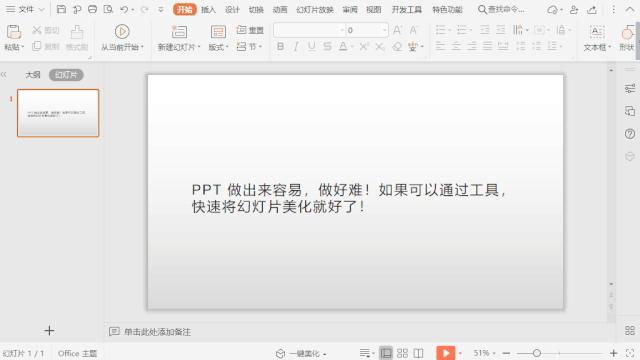Click the bulleted list icon
The height and width of the screenshot is (360, 640).
[x=440, y=30]
